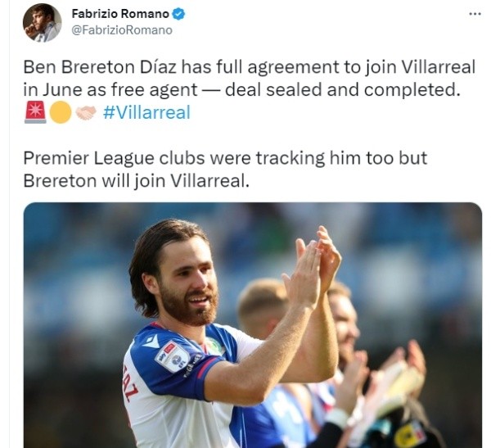
Task: Click the 'Brereton will join Villarreal.' line
Action: point(137,181)
